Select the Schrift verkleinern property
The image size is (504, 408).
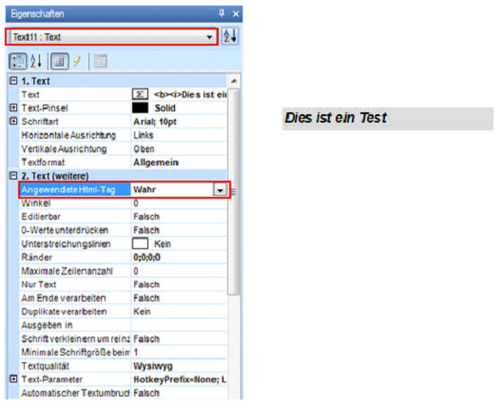click(x=123, y=339)
